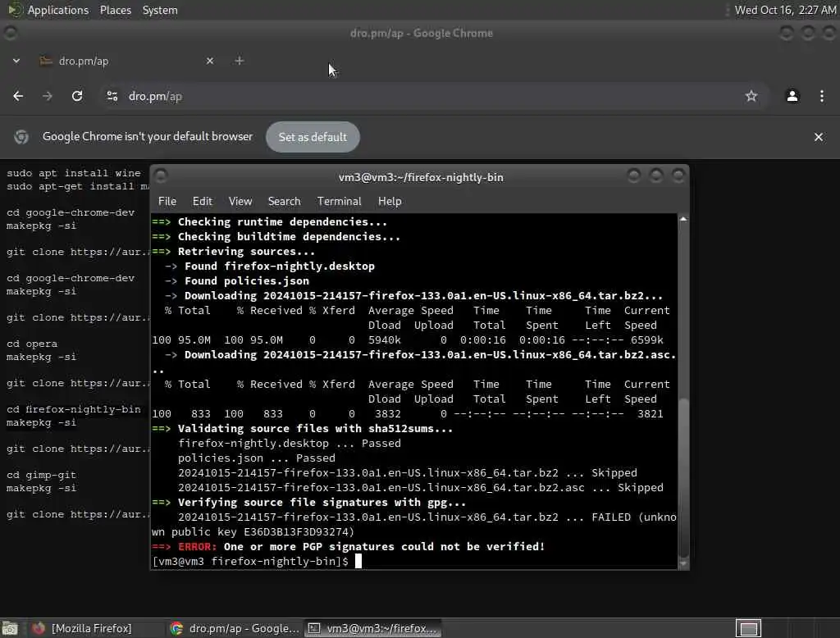Dismiss the default browser infobar
Viewport: 840px width, 638px height.
(x=819, y=137)
